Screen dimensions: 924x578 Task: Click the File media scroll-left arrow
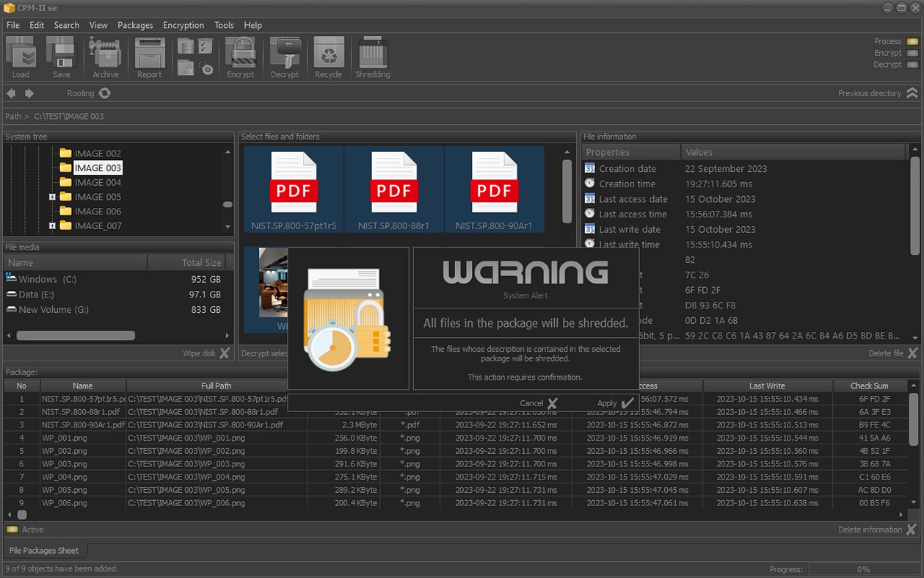click(x=8, y=336)
